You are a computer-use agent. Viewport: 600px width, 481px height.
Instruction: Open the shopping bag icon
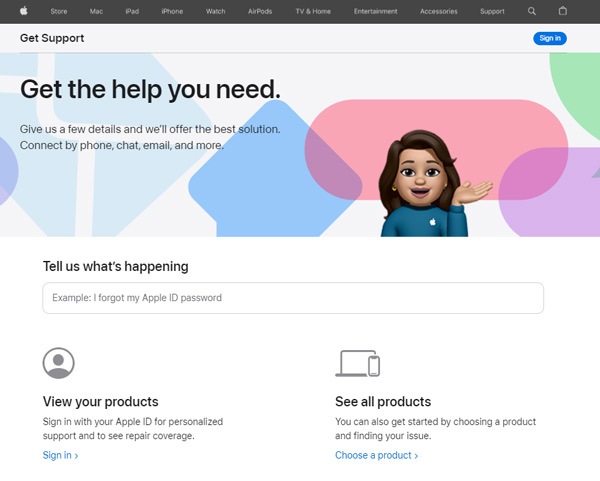coord(562,11)
